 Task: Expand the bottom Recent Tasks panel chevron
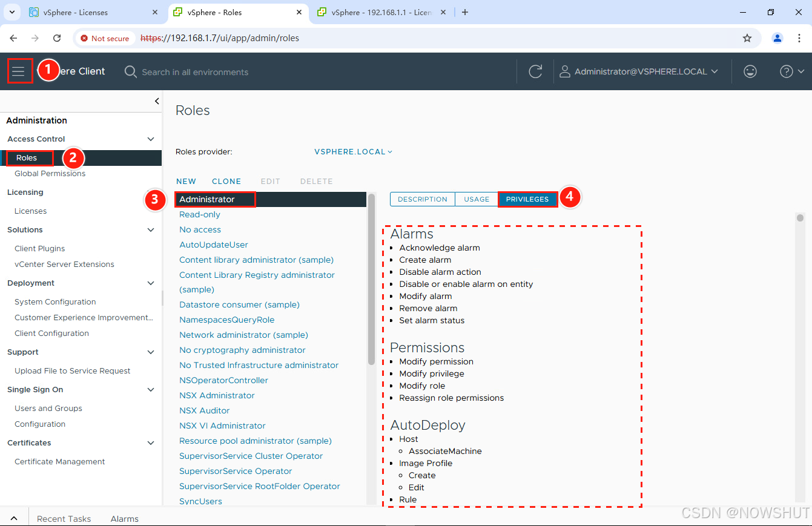pyautogui.click(x=14, y=519)
